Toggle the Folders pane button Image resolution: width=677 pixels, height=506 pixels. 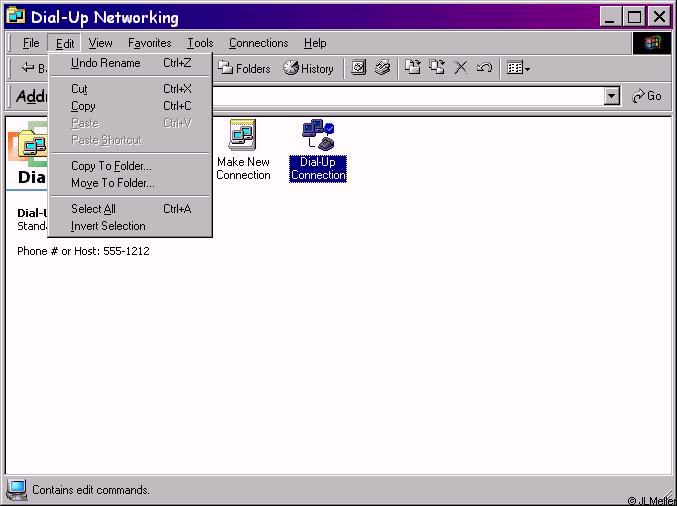click(x=244, y=68)
